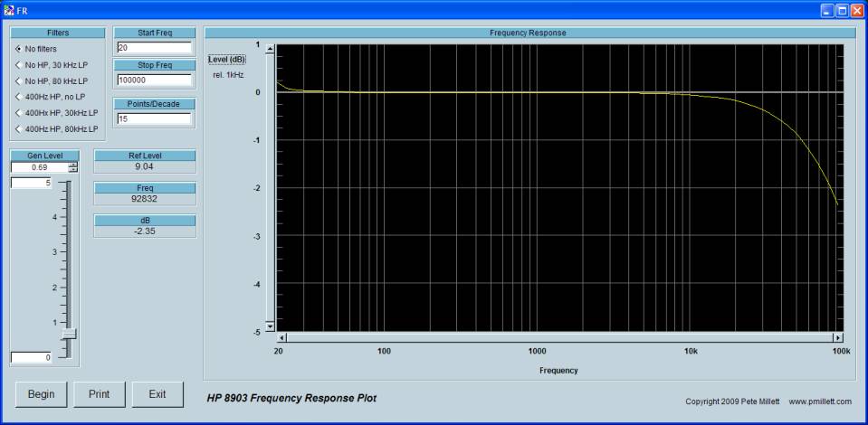Pick the "400Hz HP, 80kHz LP" filter

tap(19, 129)
